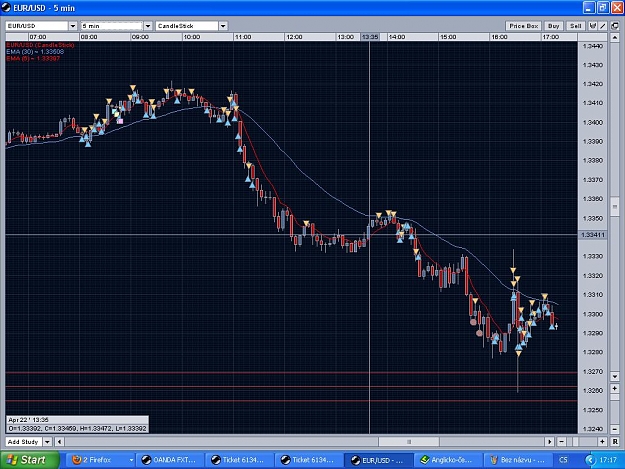Click the horizontal time scrollbar thumb
625x469 pixels.
click(x=409, y=442)
